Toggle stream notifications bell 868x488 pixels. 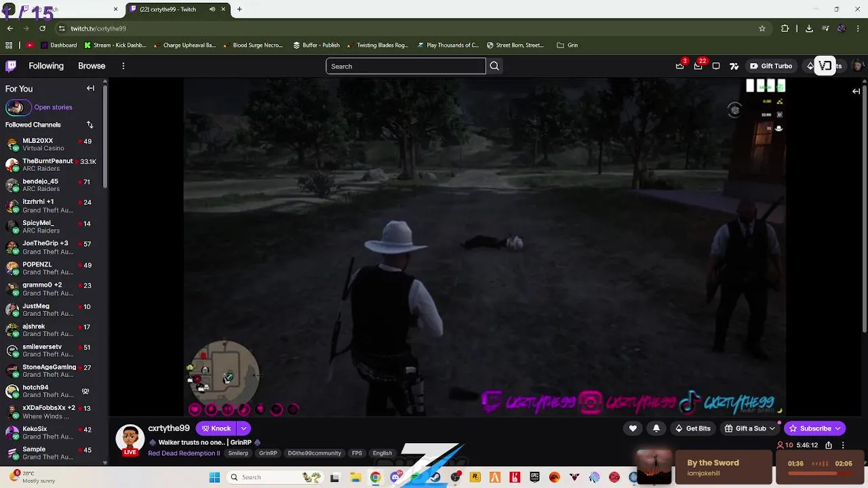[x=656, y=428]
